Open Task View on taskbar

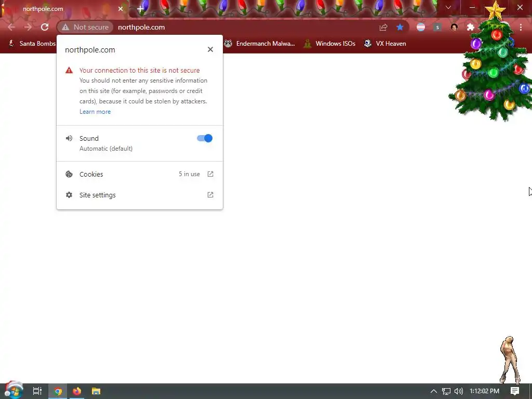coord(37,391)
